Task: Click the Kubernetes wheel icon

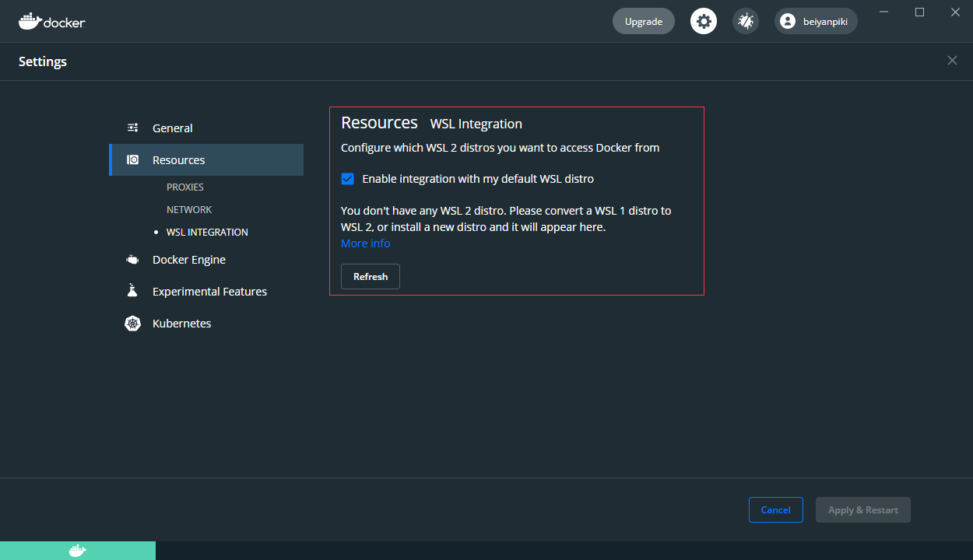Action: 133,323
